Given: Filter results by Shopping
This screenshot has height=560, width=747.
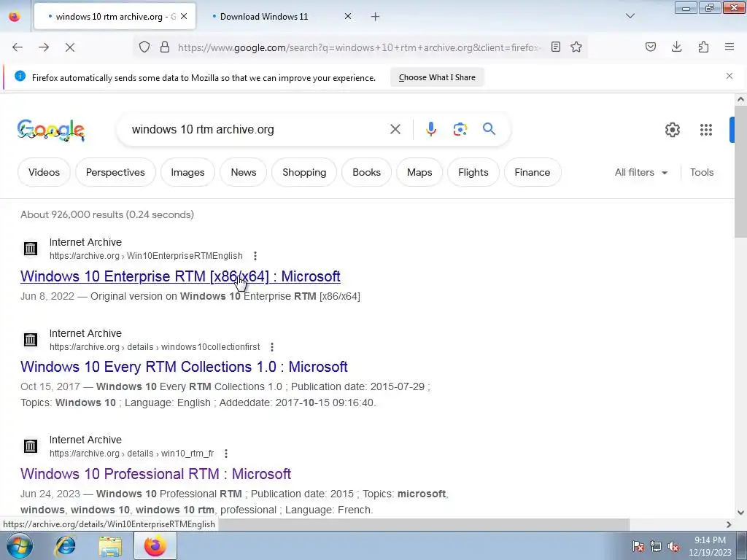Looking at the screenshot, I should 304,172.
